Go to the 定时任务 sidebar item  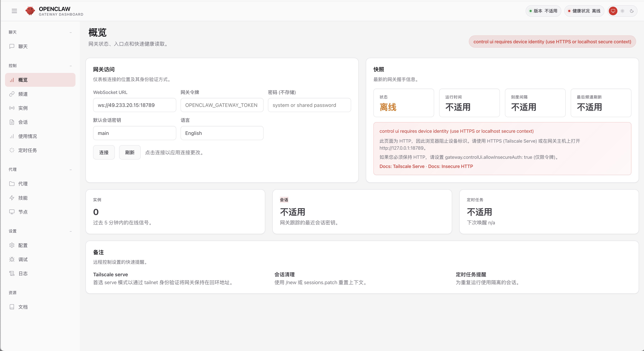(x=27, y=150)
